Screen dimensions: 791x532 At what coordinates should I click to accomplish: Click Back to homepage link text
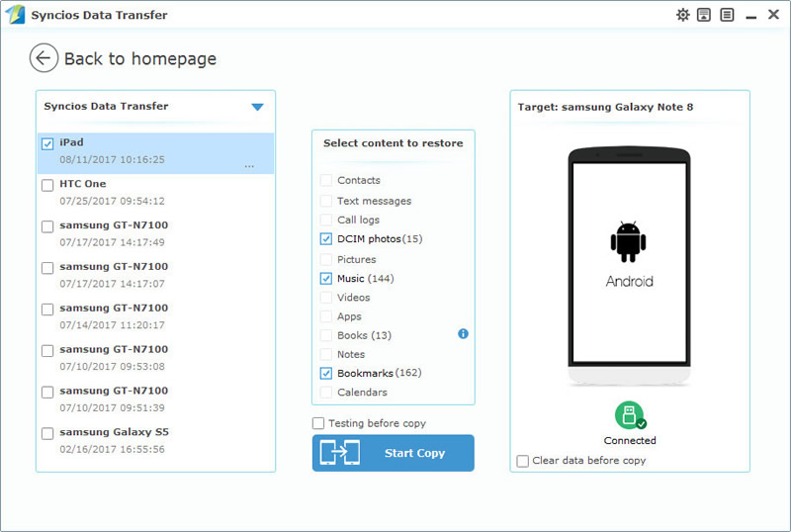pos(140,58)
